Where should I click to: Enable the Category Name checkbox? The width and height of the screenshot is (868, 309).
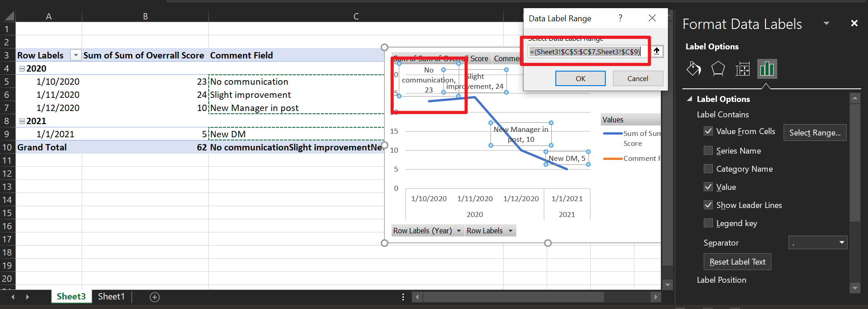708,169
